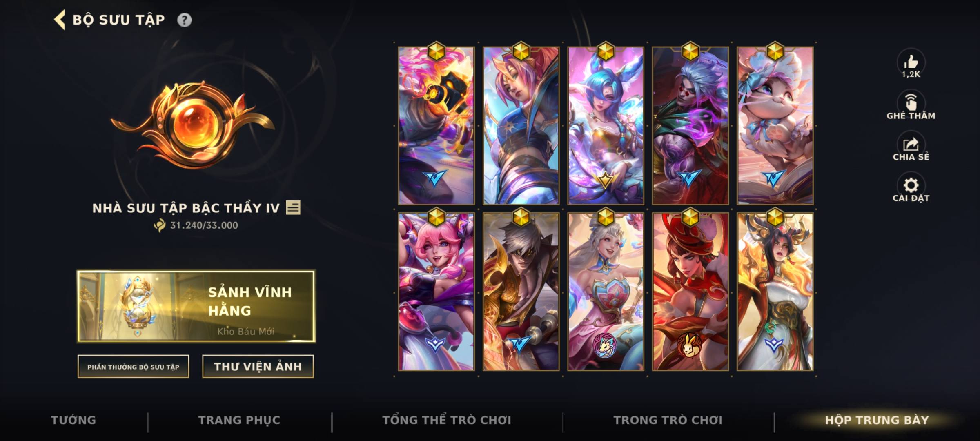Switch to Tổng Thể Trò Chơi tab
The width and height of the screenshot is (980, 441).
tap(447, 420)
